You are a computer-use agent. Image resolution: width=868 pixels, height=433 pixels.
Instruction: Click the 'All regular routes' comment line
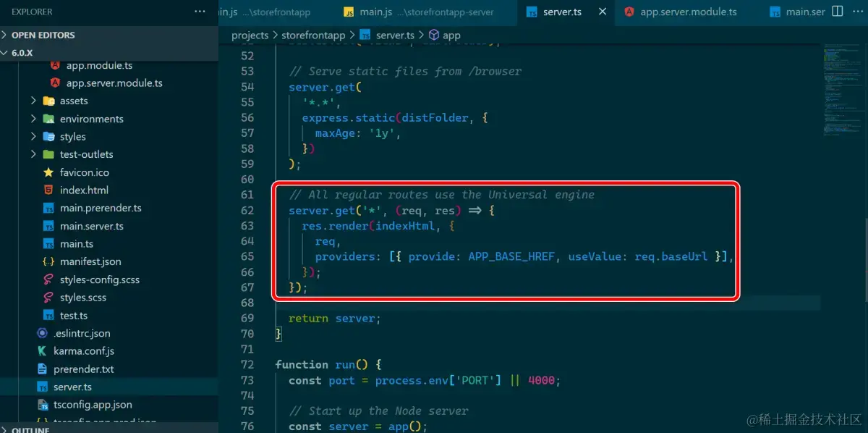point(441,194)
